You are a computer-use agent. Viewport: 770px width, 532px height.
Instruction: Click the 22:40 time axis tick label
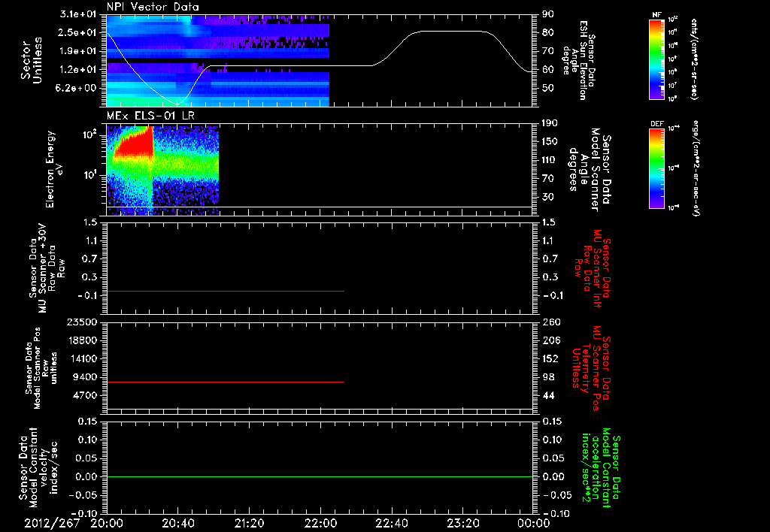pos(391,523)
